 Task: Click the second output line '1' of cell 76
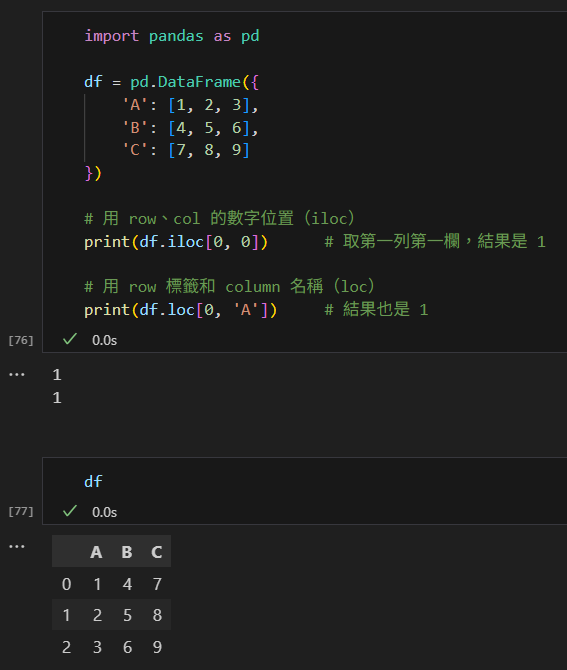click(57, 398)
